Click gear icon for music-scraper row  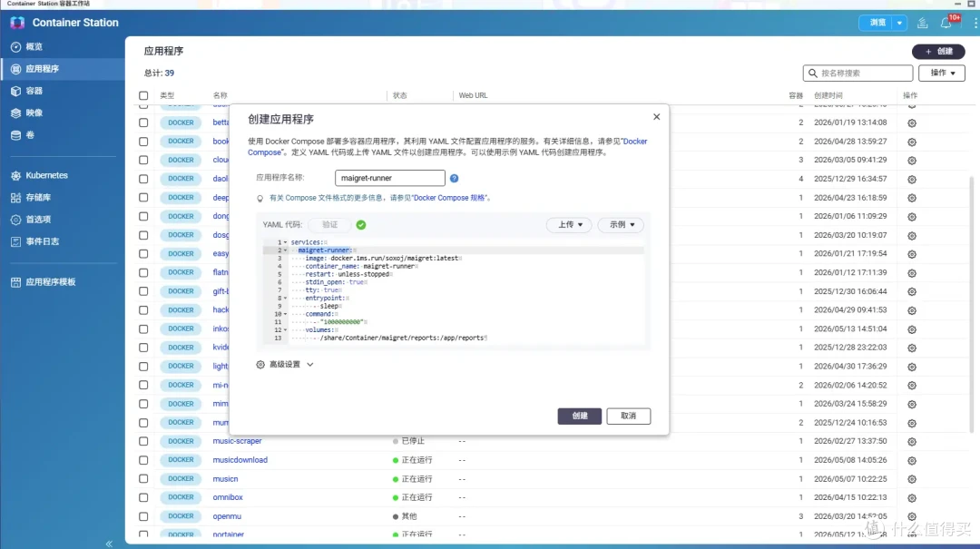(912, 442)
